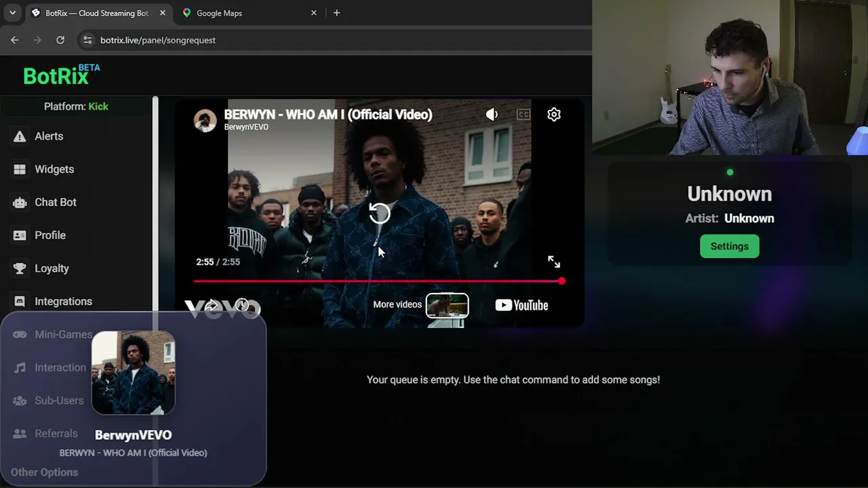The height and width of the screenshot is (488, 868).
Task: Select the Loyalty trophy icon
Action: point(20,268)
